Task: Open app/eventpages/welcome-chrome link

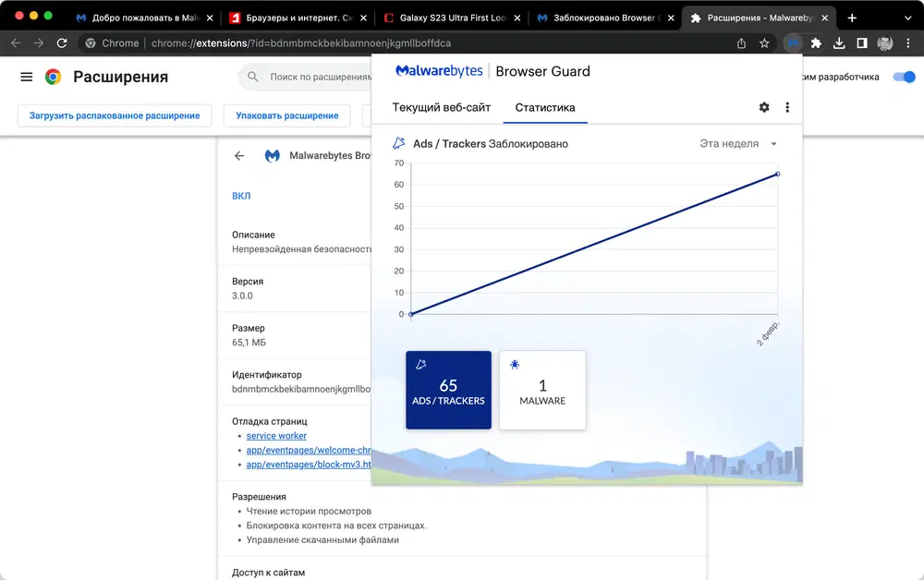Action: click(309, 450)
